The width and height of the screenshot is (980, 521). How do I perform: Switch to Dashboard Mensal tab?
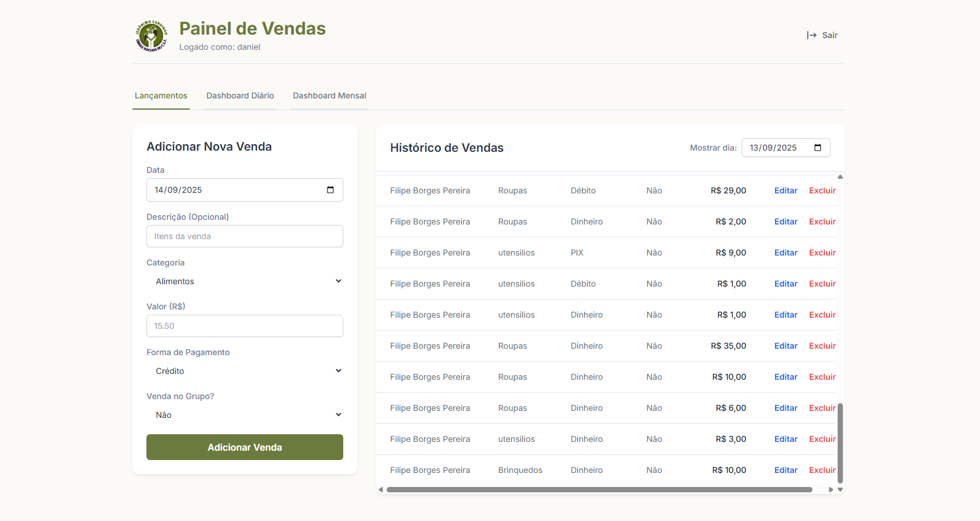pos(330,96)
